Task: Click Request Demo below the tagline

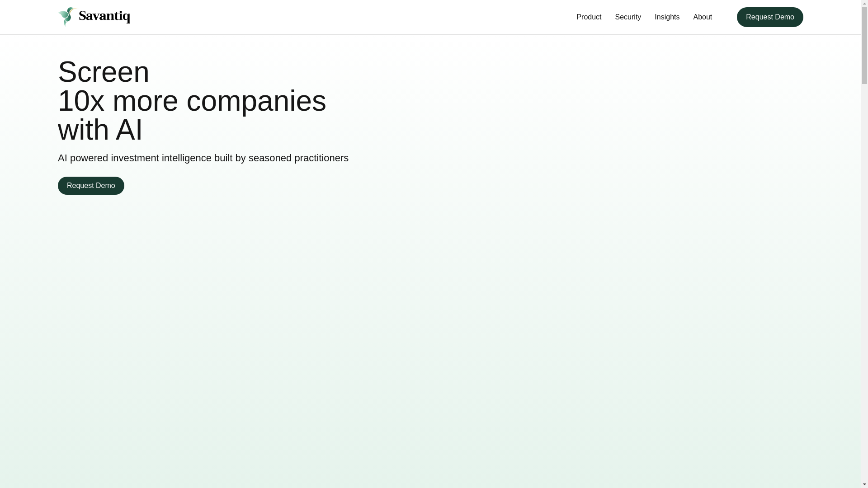Action: pyautogui.click(x=91, y=186)
